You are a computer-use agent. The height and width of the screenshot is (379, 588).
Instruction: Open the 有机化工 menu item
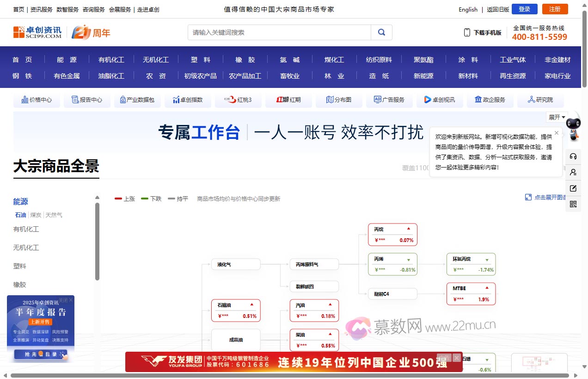point(111,59)
